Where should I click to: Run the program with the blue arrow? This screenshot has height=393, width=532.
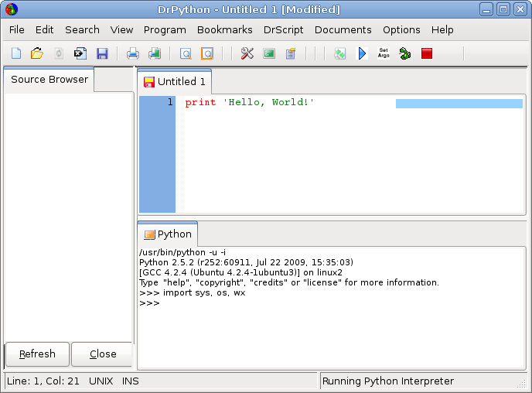(x=362, y=53)
